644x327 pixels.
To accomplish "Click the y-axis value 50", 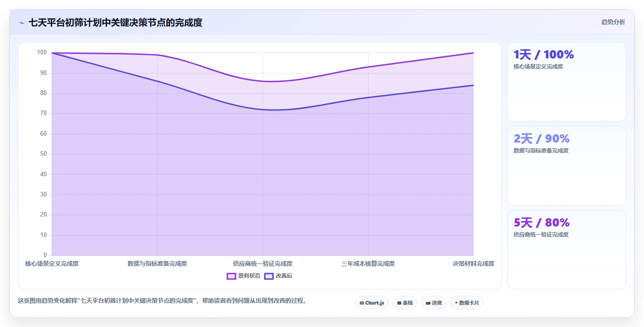I will click(43, 154).
